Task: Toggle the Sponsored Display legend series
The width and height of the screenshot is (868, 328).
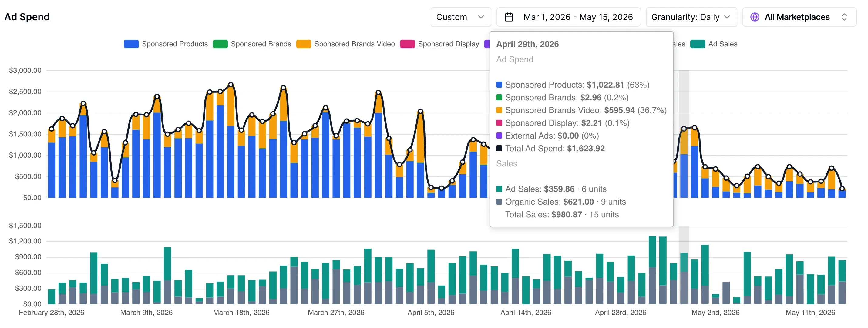Action: (x=439, y=44)
